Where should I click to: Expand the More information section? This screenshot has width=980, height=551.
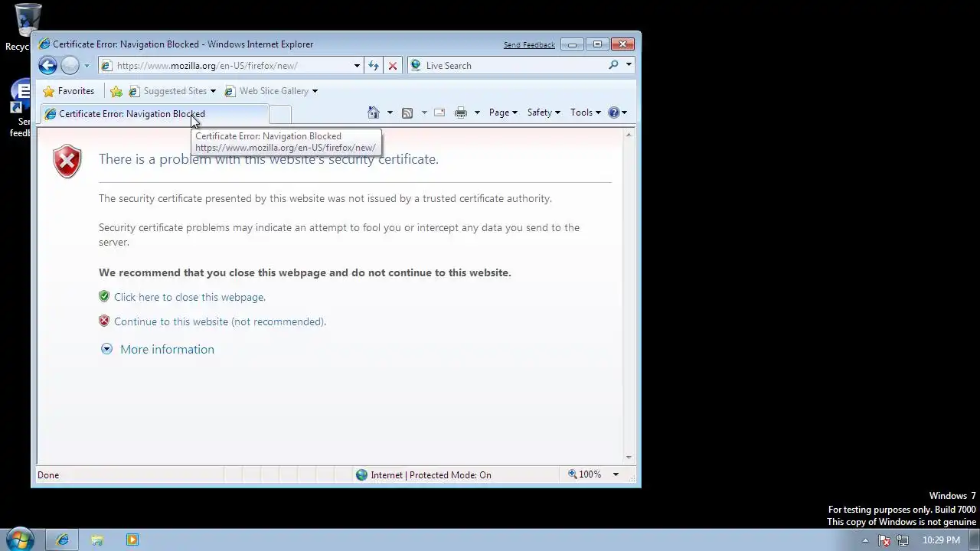coord(158,349)
